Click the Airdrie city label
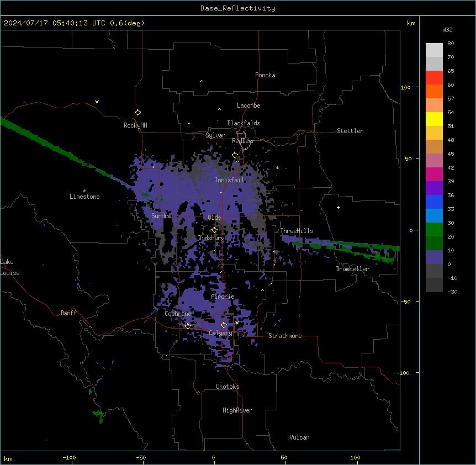This screenshot has width=476, height=465. point(223,297)
